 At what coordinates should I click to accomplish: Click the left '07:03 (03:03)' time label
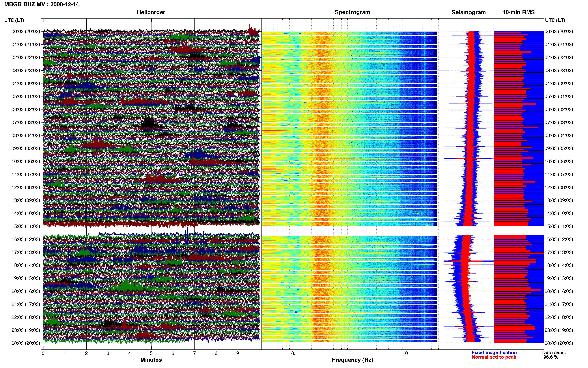tap(26, 122)
